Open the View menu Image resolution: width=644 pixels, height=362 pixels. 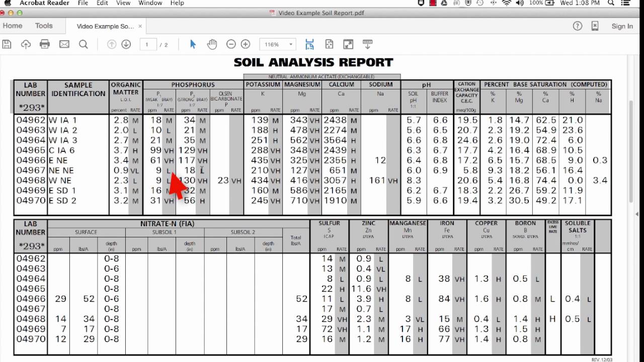coord(123,3)
